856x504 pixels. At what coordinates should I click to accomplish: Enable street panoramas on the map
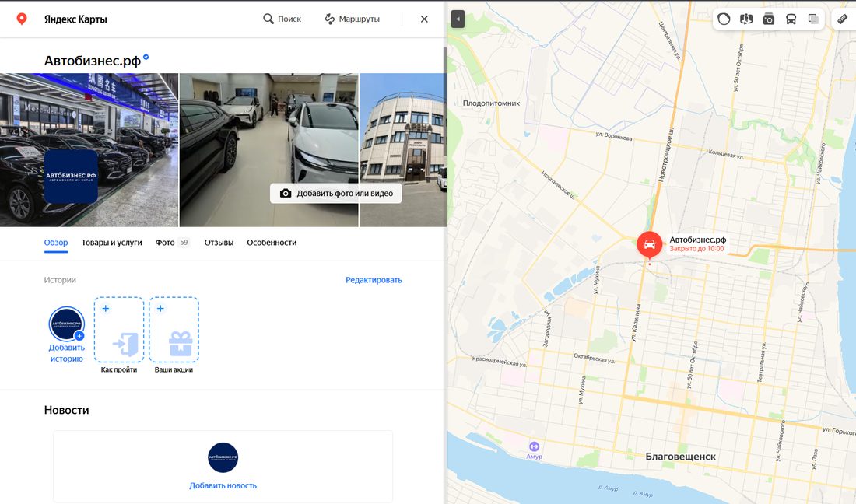(x=746, y=19)
